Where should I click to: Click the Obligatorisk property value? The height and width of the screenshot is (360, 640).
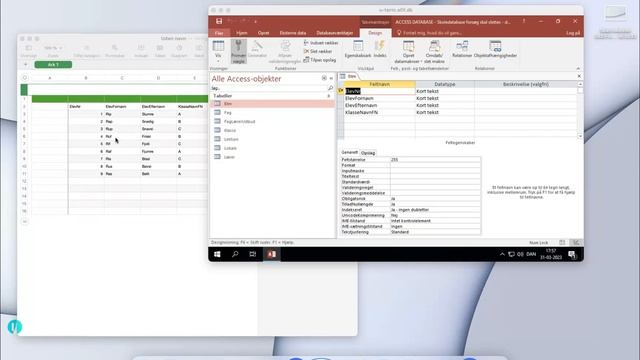coord(435,198)
